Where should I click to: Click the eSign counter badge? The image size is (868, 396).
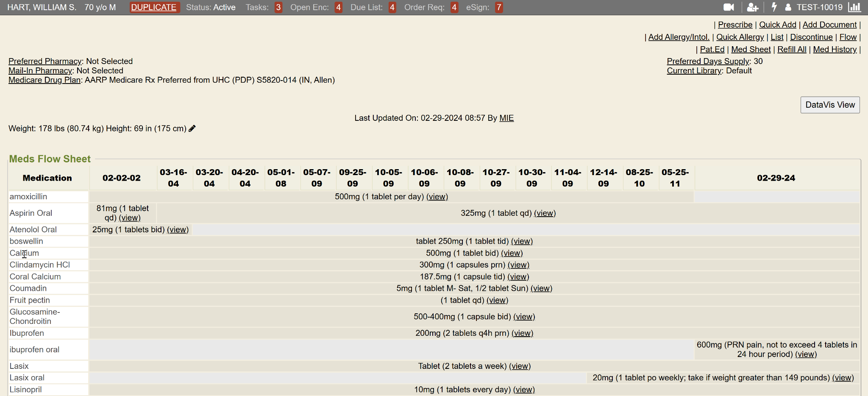click(x=499, y=7)
